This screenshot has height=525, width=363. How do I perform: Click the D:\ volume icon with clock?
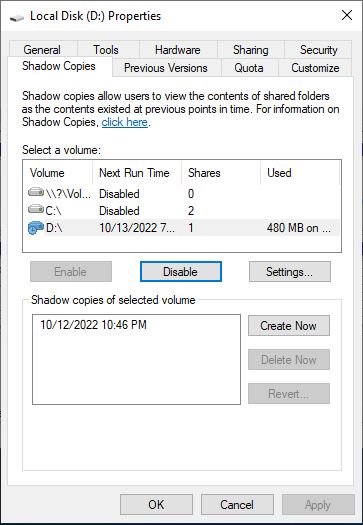point(36,228)
